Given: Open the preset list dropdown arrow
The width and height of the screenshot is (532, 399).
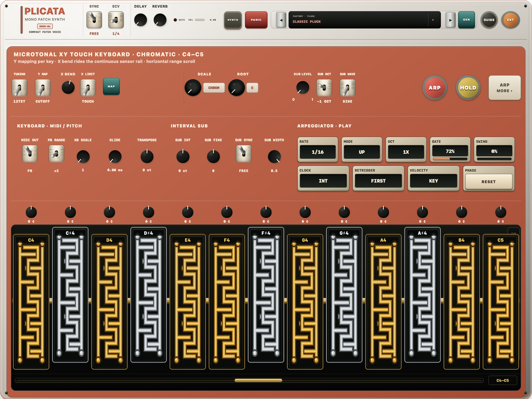Looking at the screenshot, I should (x=433, y=20).
